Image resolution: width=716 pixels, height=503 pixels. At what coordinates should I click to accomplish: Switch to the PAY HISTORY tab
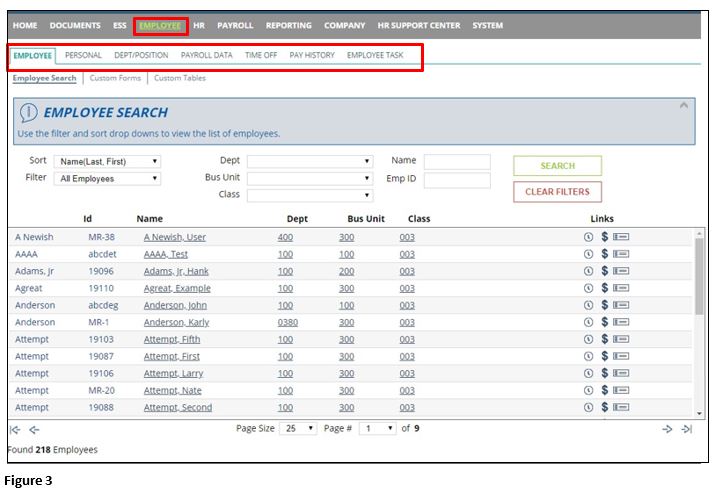coord(312,55)
